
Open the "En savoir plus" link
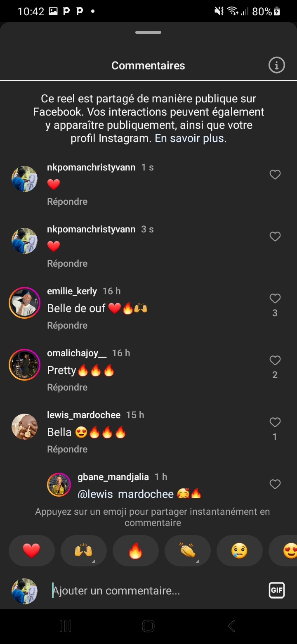click(190, 138)
